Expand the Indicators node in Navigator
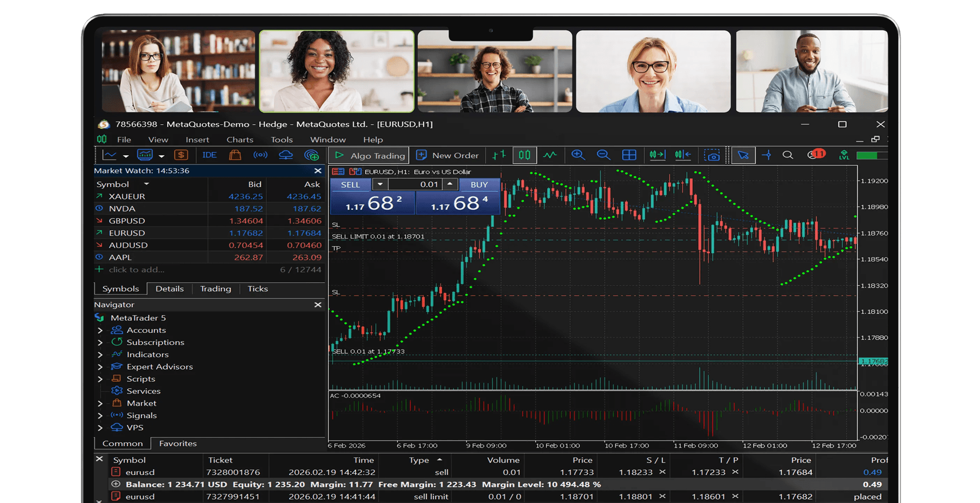This screenshot has width=980, height=503. (x=100, y=355)
